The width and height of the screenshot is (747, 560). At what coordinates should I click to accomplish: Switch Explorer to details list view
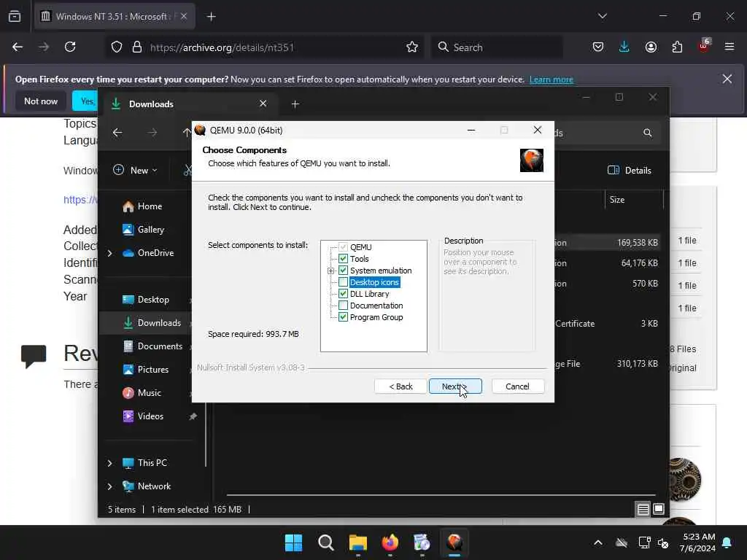click(x=643, y=510)
